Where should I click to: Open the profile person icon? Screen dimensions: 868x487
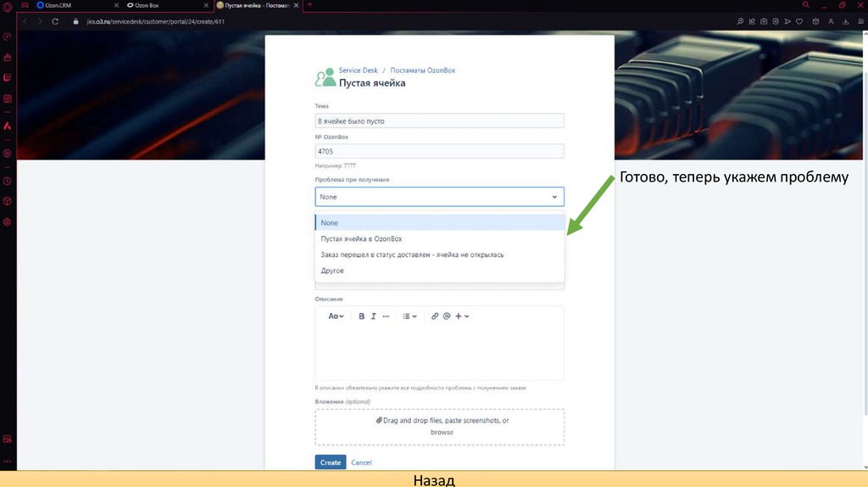(x=831, y=21)
